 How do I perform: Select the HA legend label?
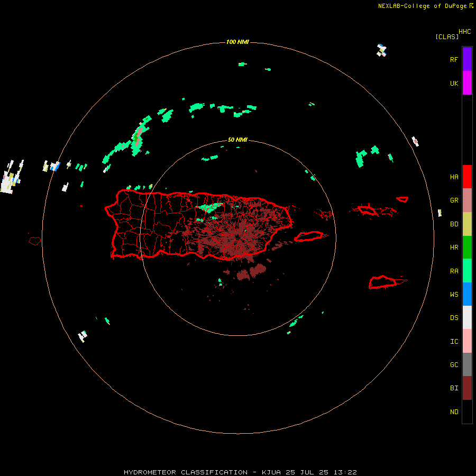[x=454, y=177]
